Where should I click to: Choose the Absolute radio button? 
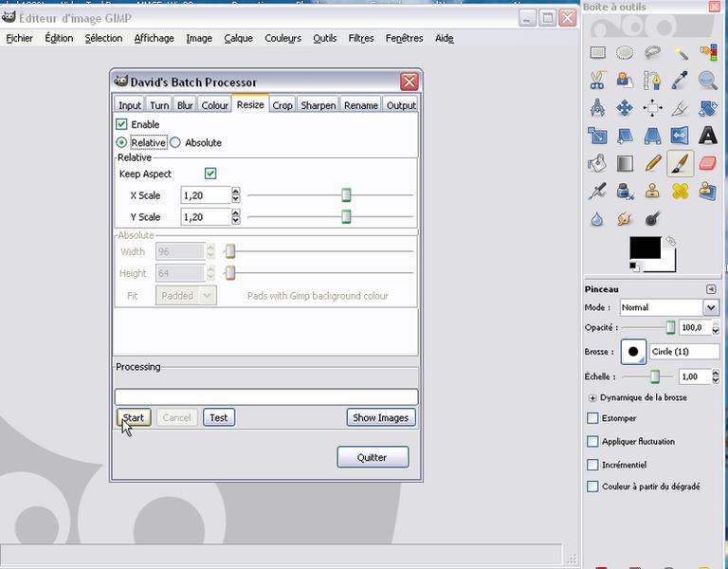[175, 142]
